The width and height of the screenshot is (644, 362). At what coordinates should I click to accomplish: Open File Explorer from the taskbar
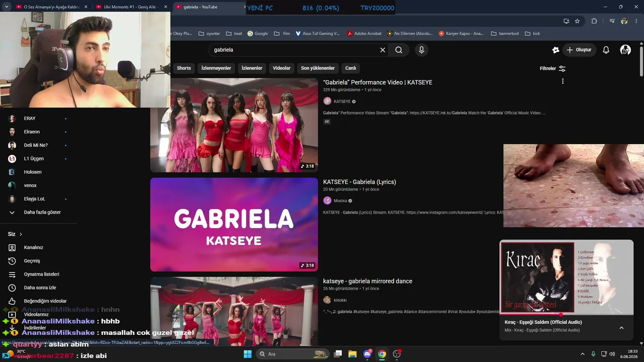[352, 354]
